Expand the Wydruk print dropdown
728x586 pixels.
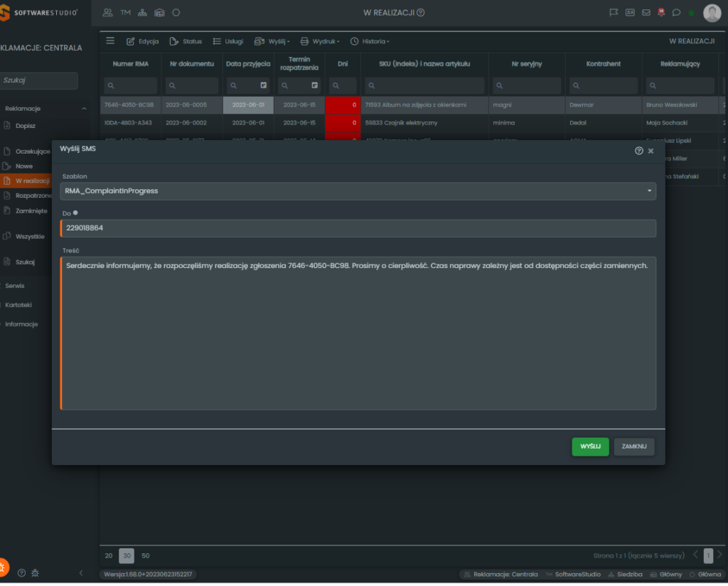(320, 41)
